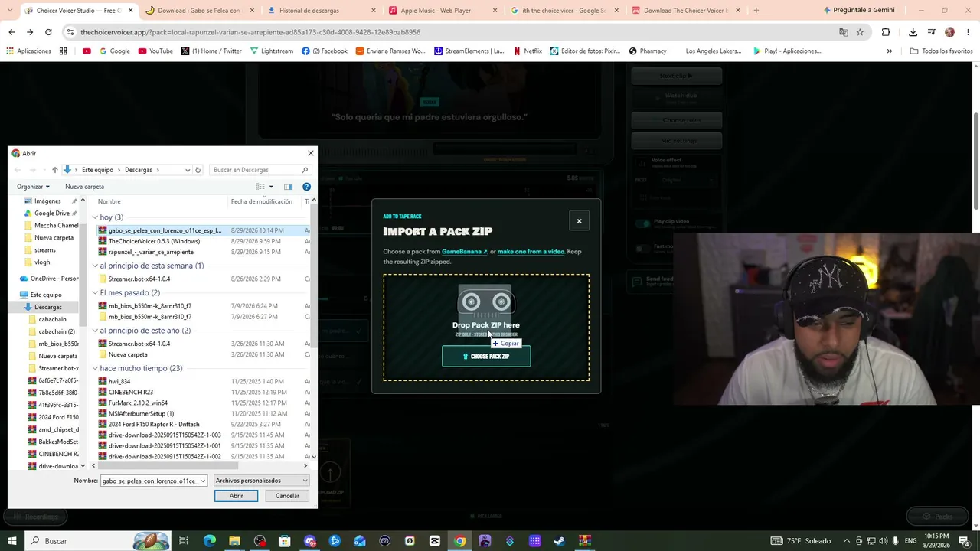
Task: Open the GameBanana link
Action: 465,251
